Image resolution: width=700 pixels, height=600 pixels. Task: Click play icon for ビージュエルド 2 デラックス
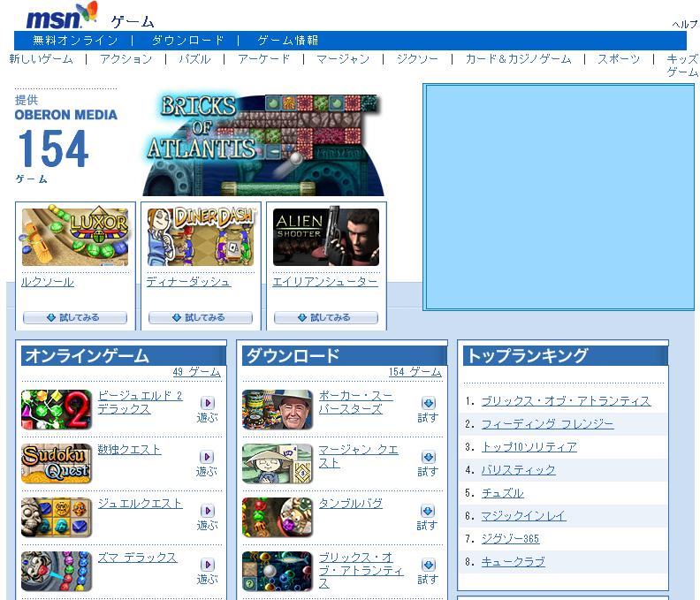click(207, 403)
